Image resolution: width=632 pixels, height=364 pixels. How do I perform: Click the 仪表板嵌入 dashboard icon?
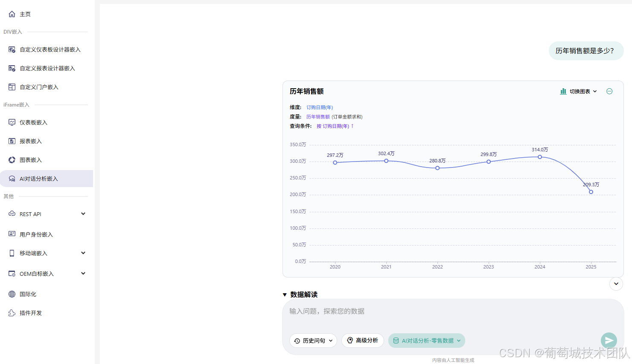12,122
